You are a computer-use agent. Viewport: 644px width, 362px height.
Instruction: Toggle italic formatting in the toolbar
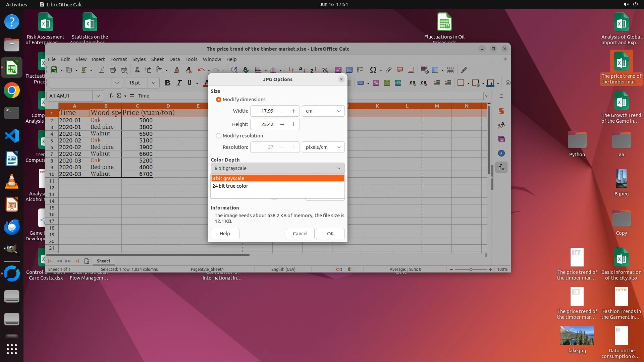point(179,83)
